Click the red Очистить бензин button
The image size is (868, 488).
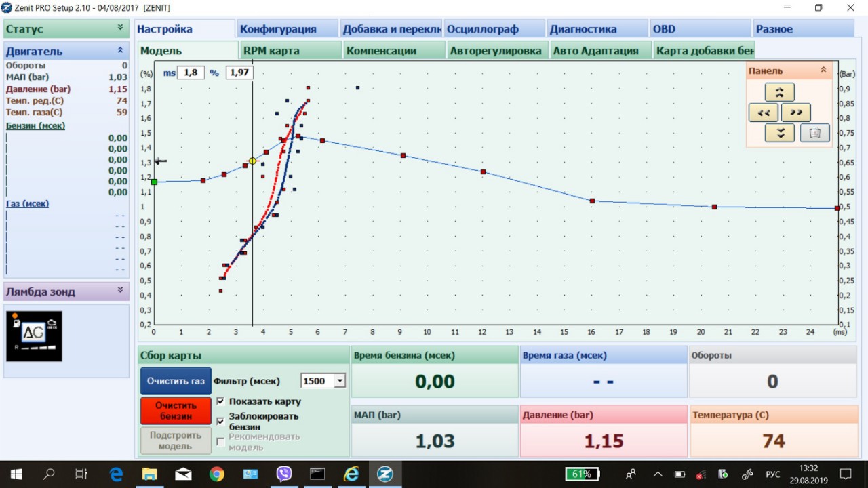[x=176, y=411]
